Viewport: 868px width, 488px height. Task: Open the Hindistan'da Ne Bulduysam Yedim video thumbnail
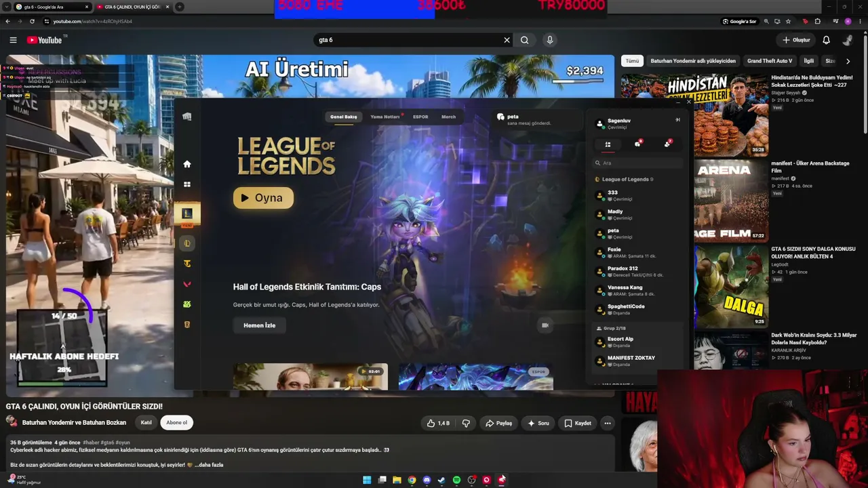coord(694,114)
